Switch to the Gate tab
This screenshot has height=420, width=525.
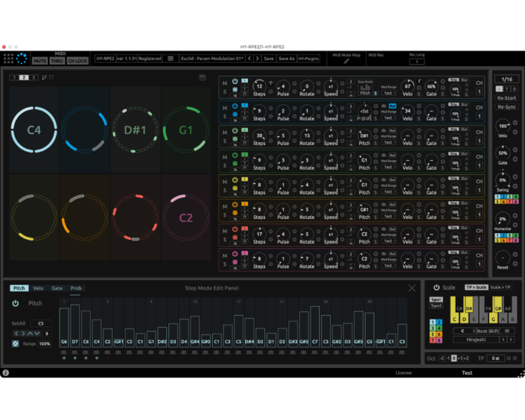57,288
